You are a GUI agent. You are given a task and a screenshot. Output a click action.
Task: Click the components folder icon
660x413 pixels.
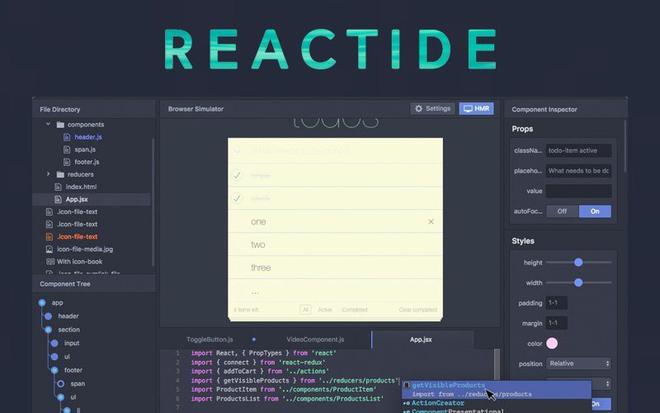coord(61,125)
